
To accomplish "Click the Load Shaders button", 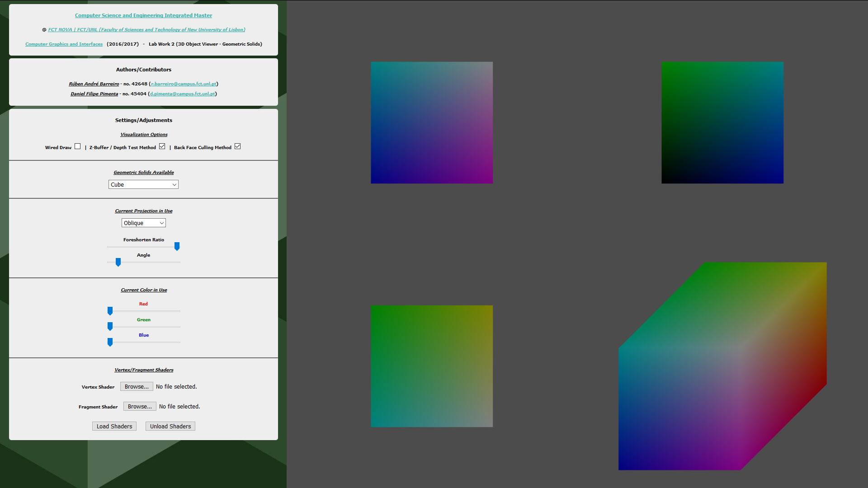I will point(113,426).
